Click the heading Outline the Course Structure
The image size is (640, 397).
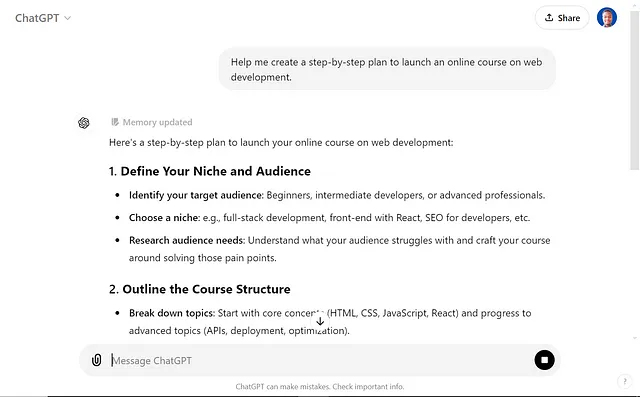[x=200, y=289]
